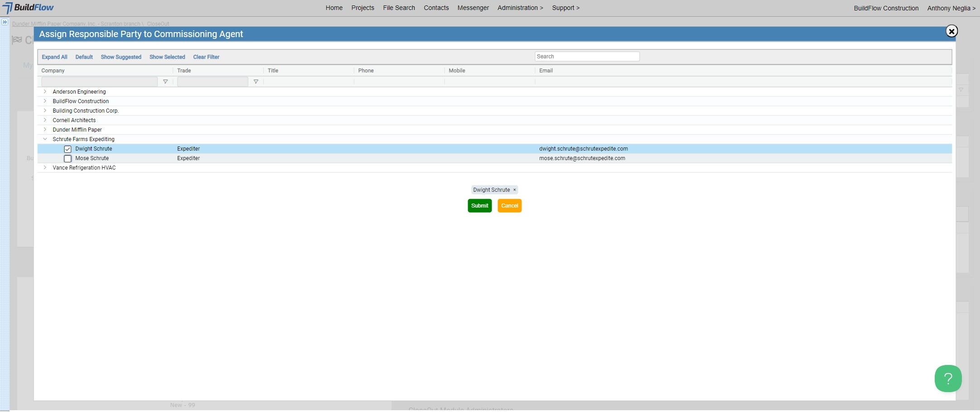Open the Company column filter icon
Viewport: 980px width, 412px height.
coord(165,82)
